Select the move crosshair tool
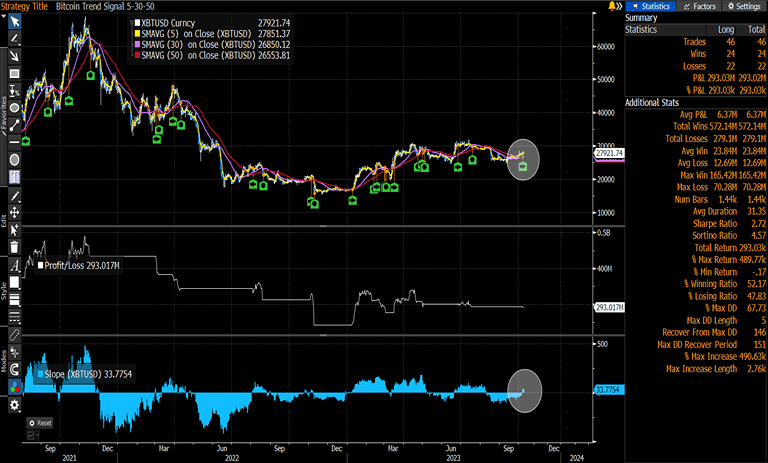The width and height of the screenshot is (768, 463). [15, 213]
